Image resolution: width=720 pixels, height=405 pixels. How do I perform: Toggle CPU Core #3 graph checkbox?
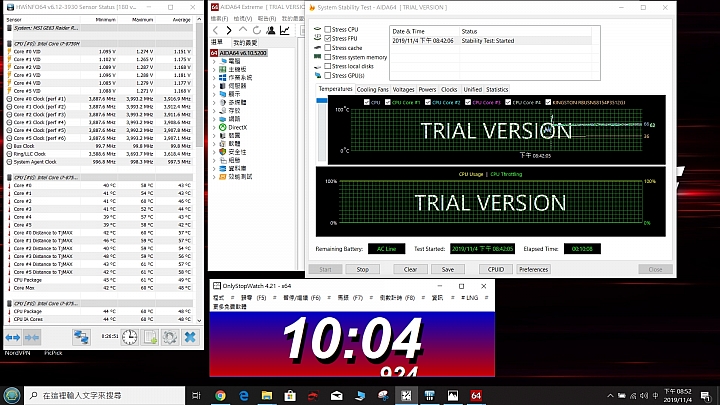[468, 102]
